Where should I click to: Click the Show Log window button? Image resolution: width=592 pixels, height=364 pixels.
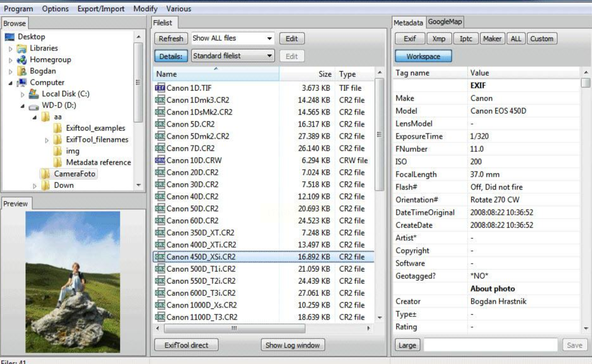pyautogui.click(x=292, y=345)
